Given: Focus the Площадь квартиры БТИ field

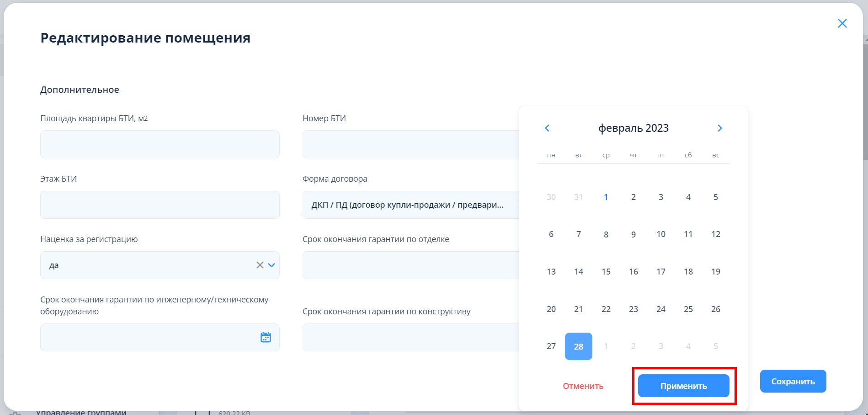Looking at the screenshot, I should click(160, 145).
